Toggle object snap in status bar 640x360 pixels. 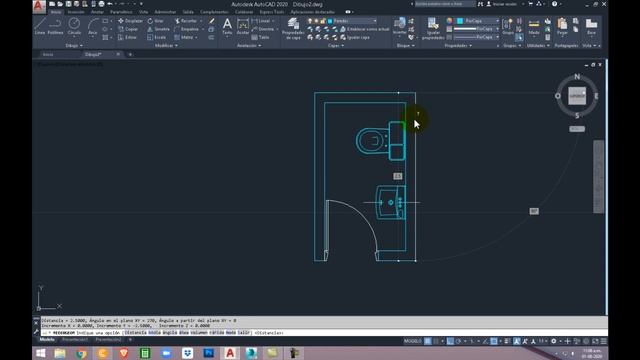(494, 341)
